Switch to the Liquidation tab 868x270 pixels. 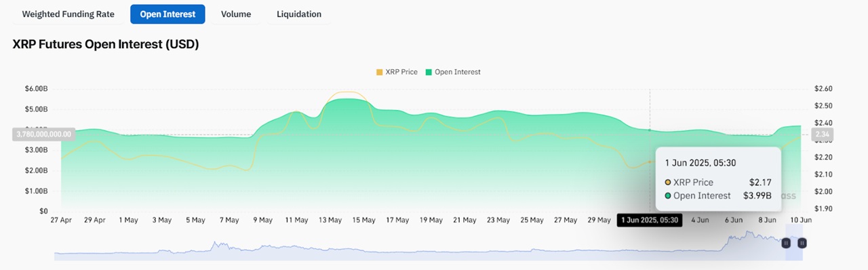(x=299, y=14)
